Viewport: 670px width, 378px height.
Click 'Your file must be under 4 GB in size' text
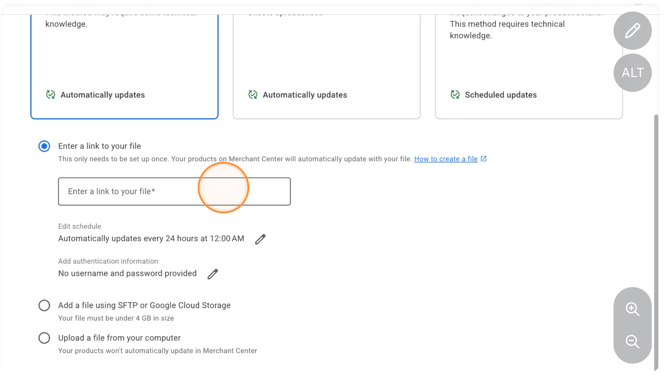pyautogui.click(x=116, y=318)
